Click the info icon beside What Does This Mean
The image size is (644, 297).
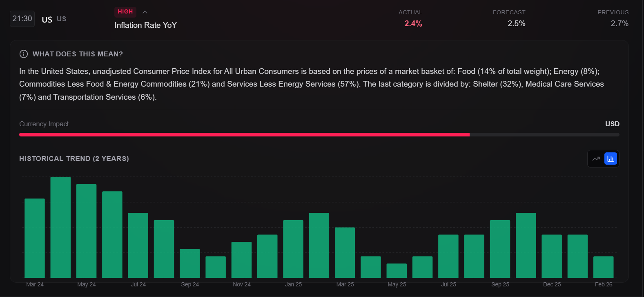coord(24,54)
